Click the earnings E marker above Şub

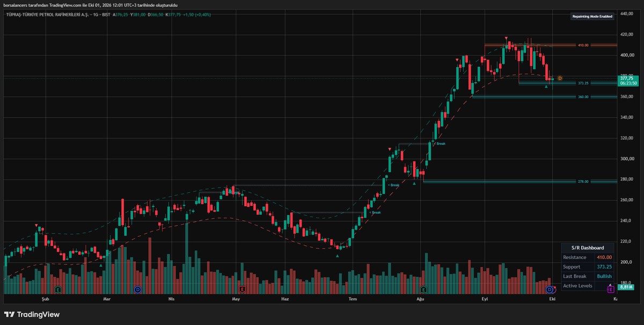point(58,289)
